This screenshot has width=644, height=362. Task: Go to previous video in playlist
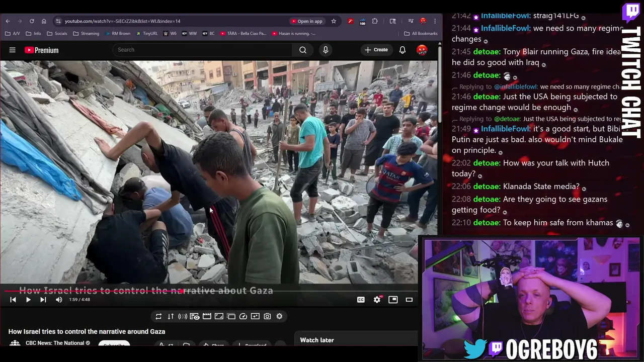click(13, 300)
